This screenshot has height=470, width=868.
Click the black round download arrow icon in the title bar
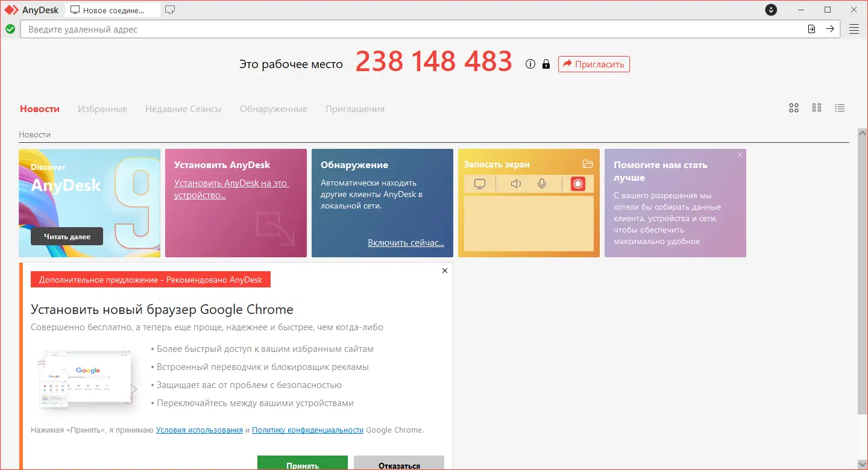click(771, 10)
